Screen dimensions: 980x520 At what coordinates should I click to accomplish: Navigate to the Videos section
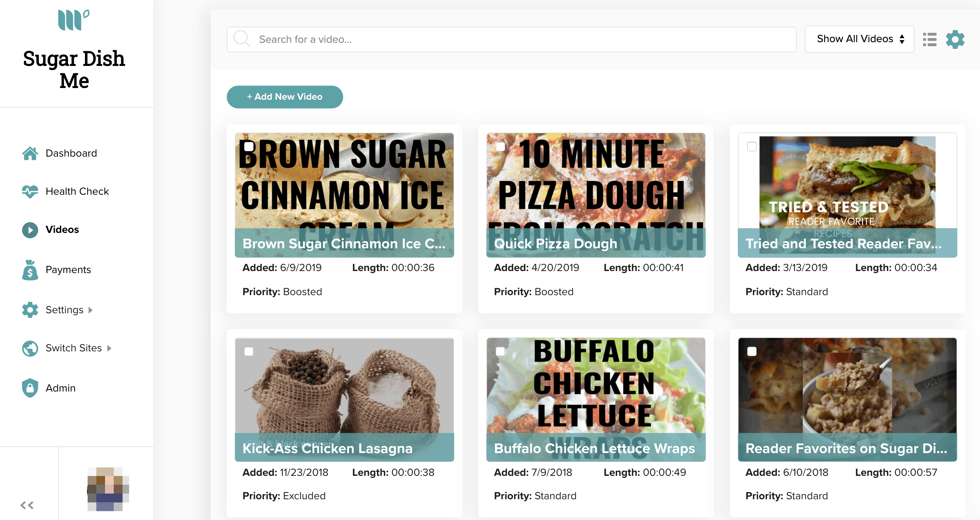[62, 230]
